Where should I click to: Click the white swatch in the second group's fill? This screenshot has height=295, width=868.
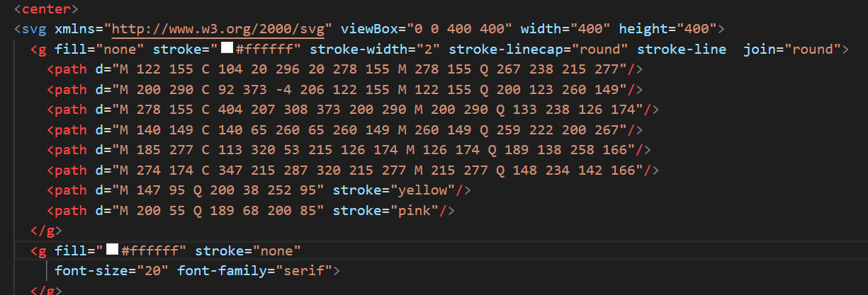112,250
